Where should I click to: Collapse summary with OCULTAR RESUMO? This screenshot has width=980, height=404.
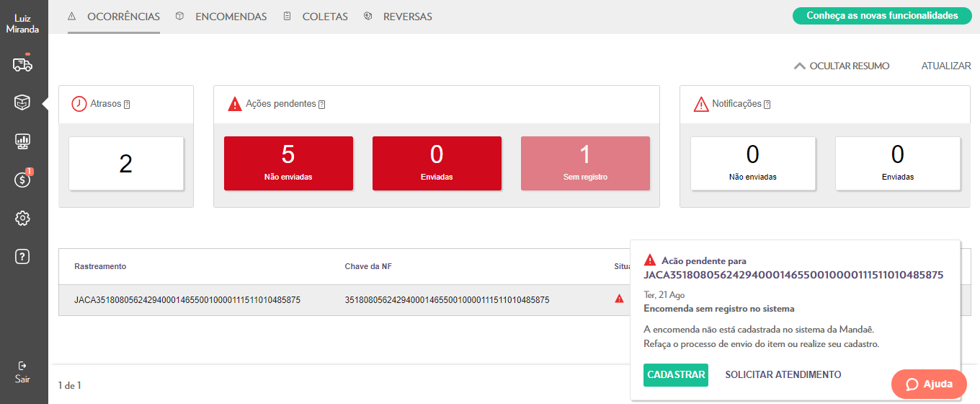842,66
